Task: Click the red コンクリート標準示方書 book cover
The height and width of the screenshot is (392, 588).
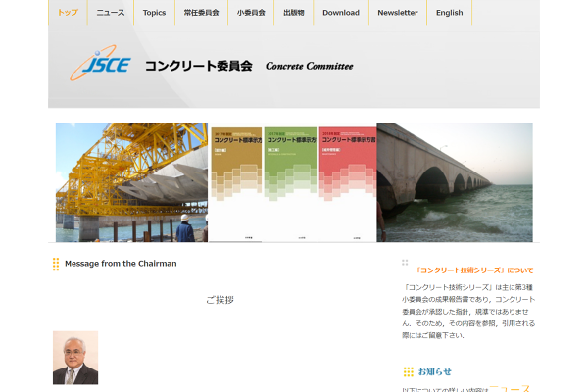Action: point(348,184)
